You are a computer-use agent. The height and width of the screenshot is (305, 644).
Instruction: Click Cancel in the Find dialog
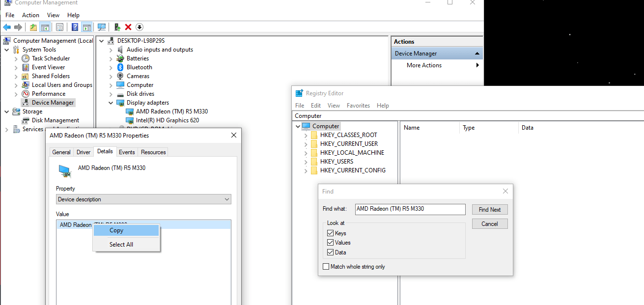click(490, 224)
